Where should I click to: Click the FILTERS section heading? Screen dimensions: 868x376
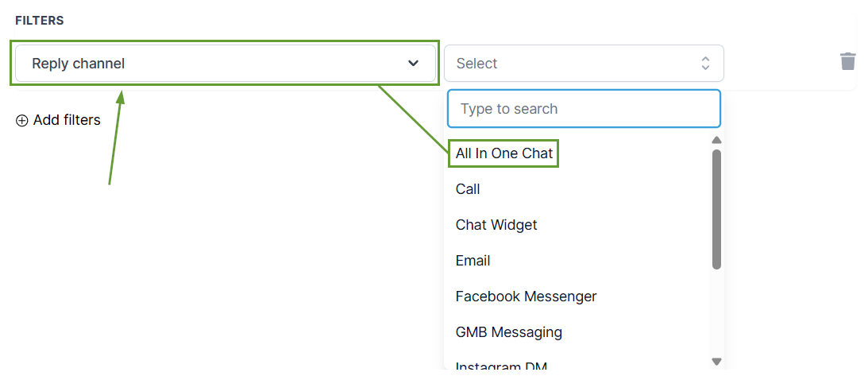click(x=40, y=21)
